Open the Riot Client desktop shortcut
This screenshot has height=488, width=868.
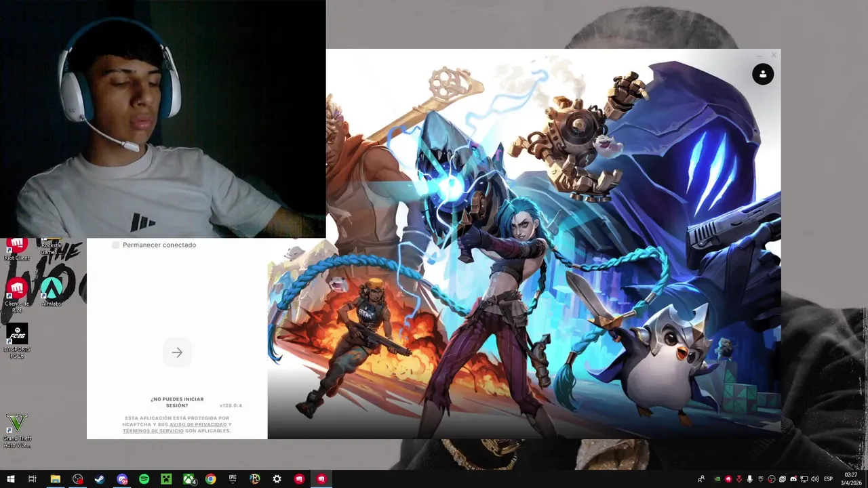click(17, 249)
